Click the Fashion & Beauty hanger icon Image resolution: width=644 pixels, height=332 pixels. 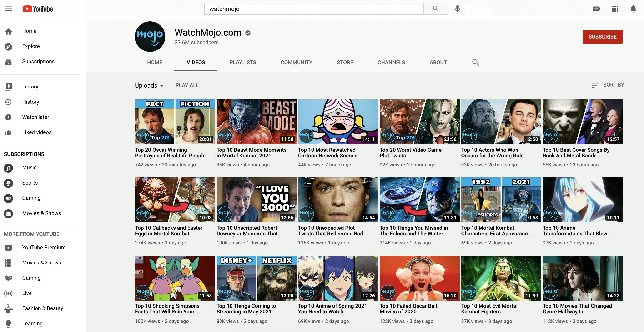click(x=8, y=308)
